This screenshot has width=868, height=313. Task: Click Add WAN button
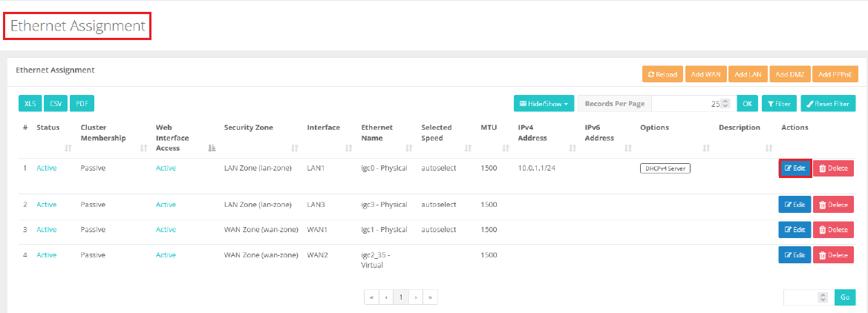tap(705, 75)
